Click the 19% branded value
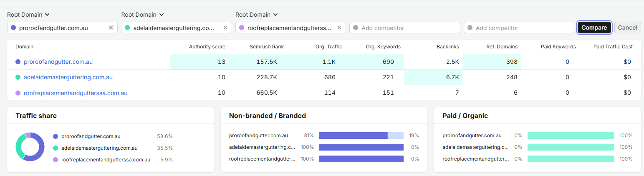Screen dimensions: 644x176 coord(414,136)
